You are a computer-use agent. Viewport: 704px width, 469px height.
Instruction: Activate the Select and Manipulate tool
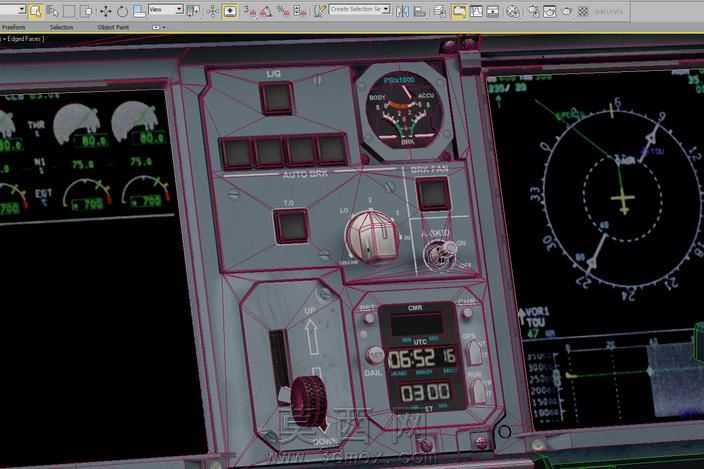pyautogui.click(x=213, y=11)
